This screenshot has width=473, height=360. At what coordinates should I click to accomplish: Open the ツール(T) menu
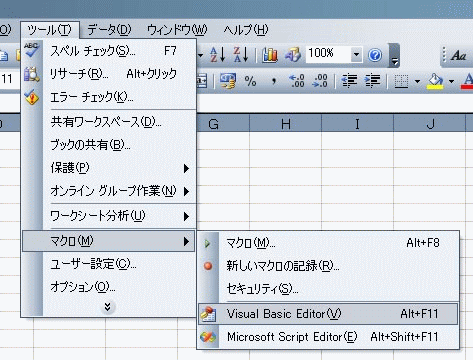[49, 30]
